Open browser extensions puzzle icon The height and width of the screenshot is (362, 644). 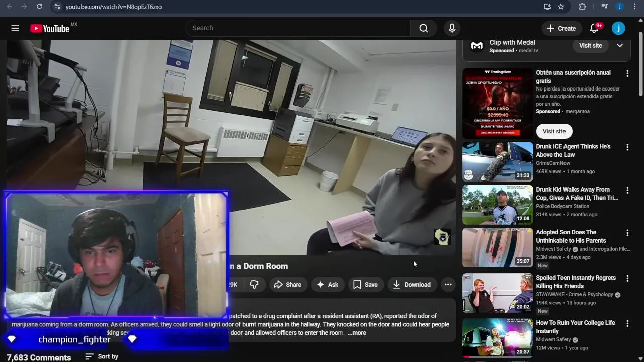tap(582, 7)
